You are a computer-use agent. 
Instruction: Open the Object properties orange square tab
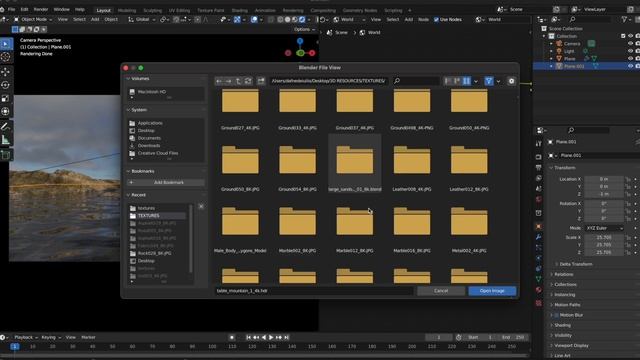pyautogui.click(x=538, y=226)
